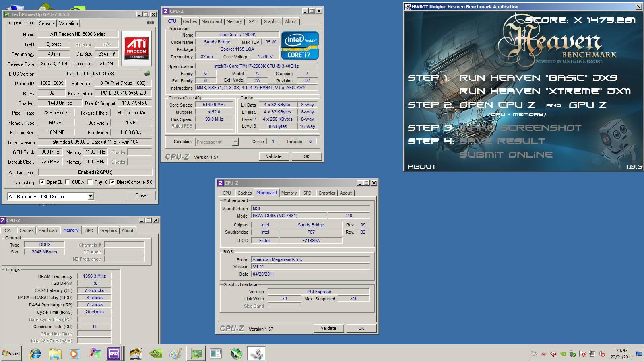Click the green circular arrow taskbar icon
The width and height of the screenshot is (644, 362).
236,354
